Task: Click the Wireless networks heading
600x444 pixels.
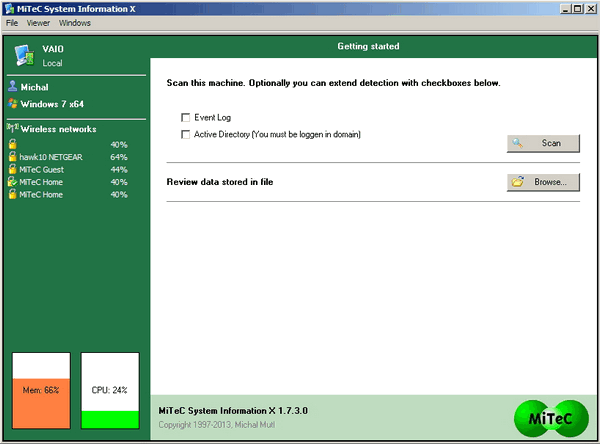Action: [x=59, y=129]
